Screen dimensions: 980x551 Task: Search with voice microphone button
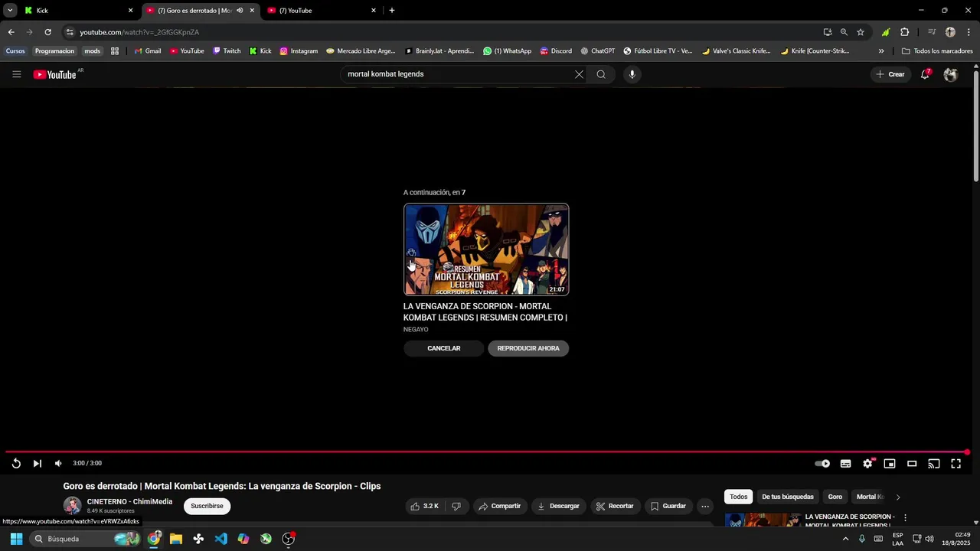click(632, 74)
